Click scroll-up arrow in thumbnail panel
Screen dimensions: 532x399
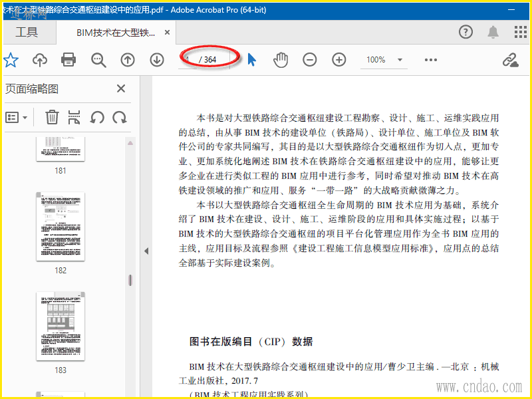pos(130,143)
